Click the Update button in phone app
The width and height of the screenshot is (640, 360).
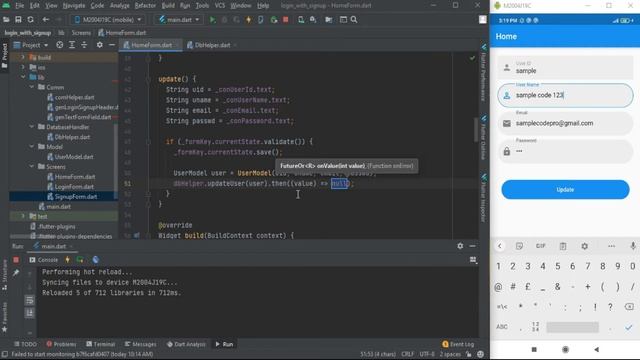(x=565, y=190)
